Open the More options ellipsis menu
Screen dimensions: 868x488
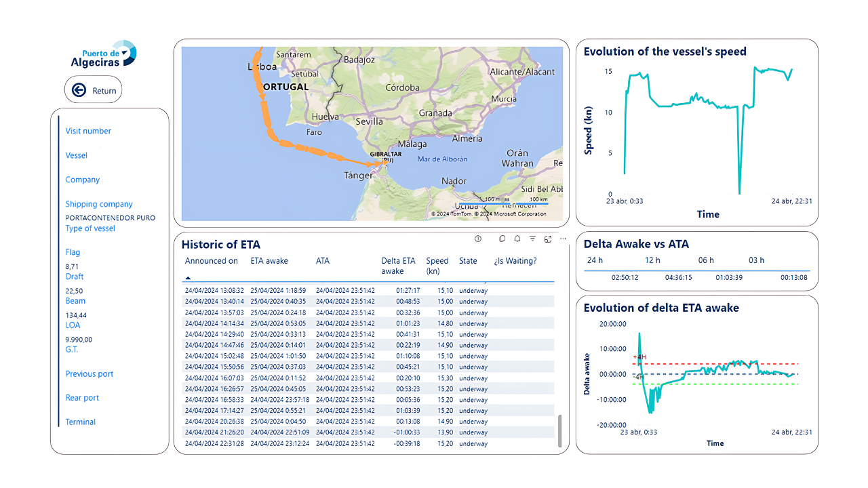click(x=563, y=239)
